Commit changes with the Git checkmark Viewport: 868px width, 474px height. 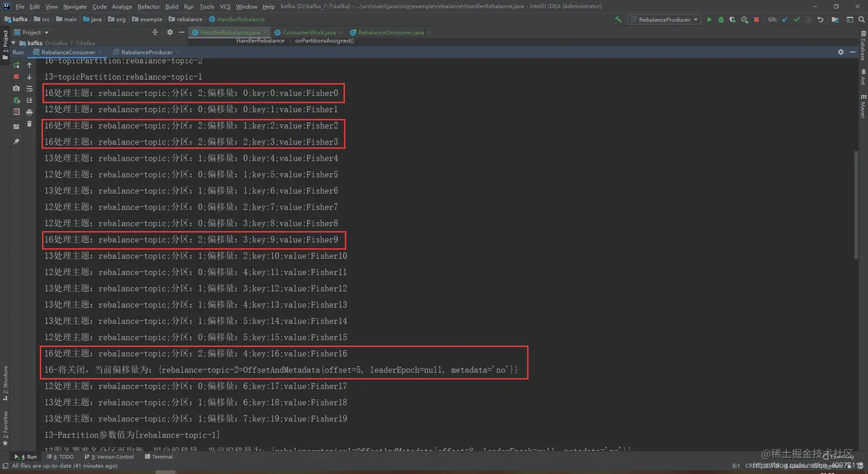(x=797, y=20)
